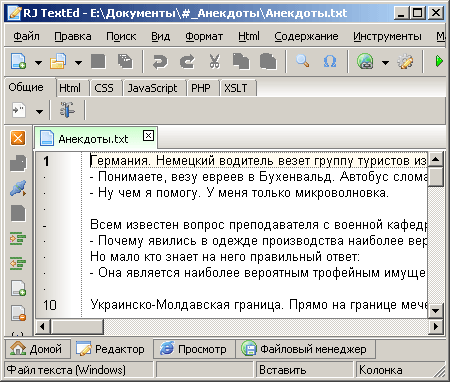Click the Open folder toolbar icon
450x382 pixels.
pos(58,61)
